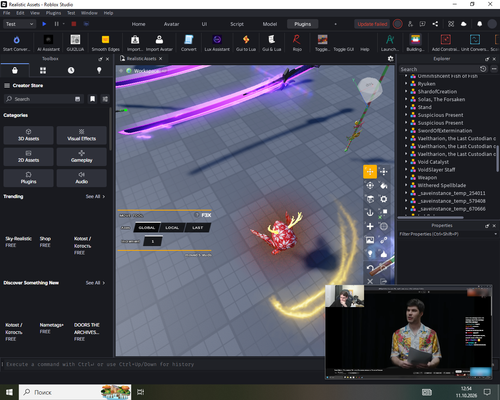Open the Test mode dropdown
The height and width of the screenshot is (400, 500).
tap(19, 24)
